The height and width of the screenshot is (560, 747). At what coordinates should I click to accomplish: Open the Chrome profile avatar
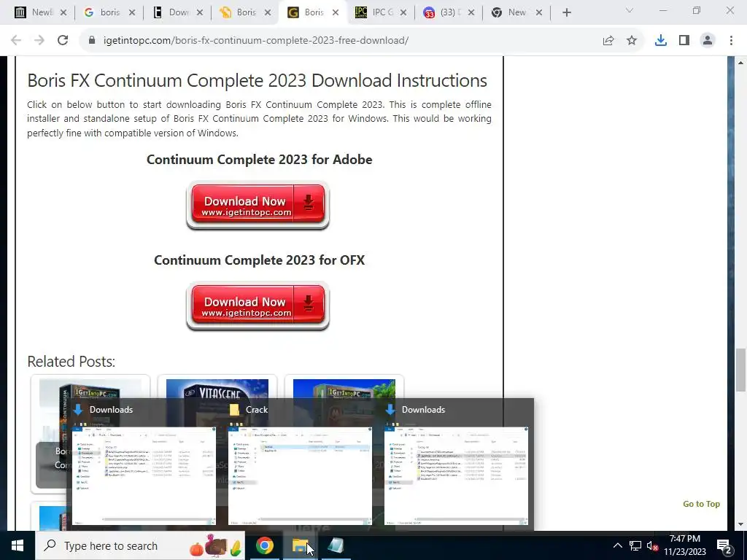pos(708,41)
